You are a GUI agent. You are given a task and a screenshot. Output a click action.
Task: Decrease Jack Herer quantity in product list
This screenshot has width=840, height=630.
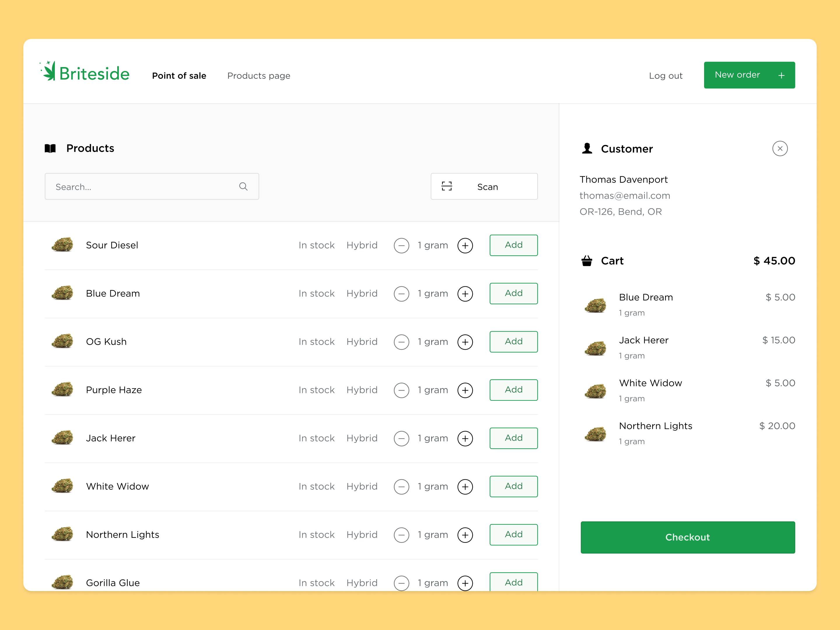pyautogui.click(x=401, y=438)
